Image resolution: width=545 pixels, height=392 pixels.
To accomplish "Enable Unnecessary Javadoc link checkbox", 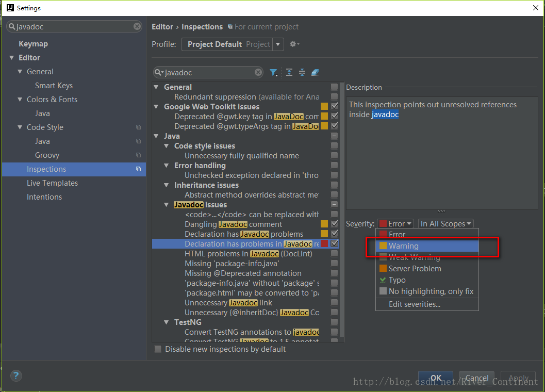I will click(x=334, y=302).
